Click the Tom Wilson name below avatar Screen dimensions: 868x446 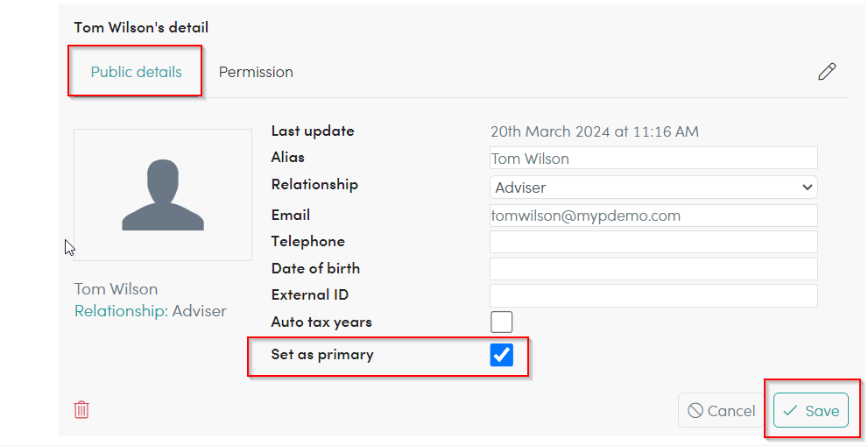coord(116,289)
